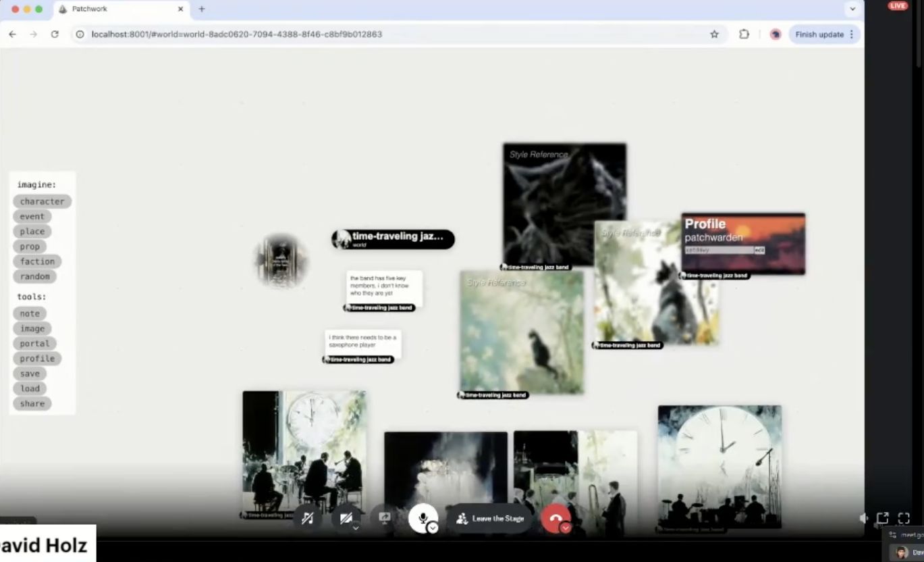924x562 pixels.
Task: Reload the Patchwork page
Action: coord(55,34)
